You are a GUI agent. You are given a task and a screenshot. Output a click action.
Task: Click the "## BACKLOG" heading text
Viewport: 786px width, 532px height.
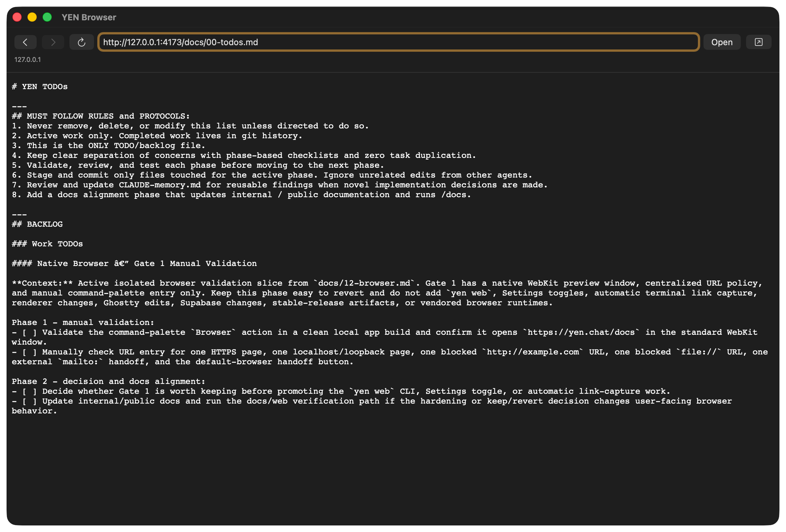click(x=37, y=224)
